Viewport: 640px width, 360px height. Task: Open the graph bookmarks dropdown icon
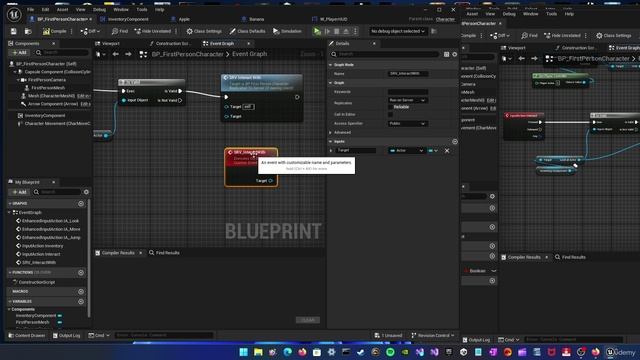(100, 54)
